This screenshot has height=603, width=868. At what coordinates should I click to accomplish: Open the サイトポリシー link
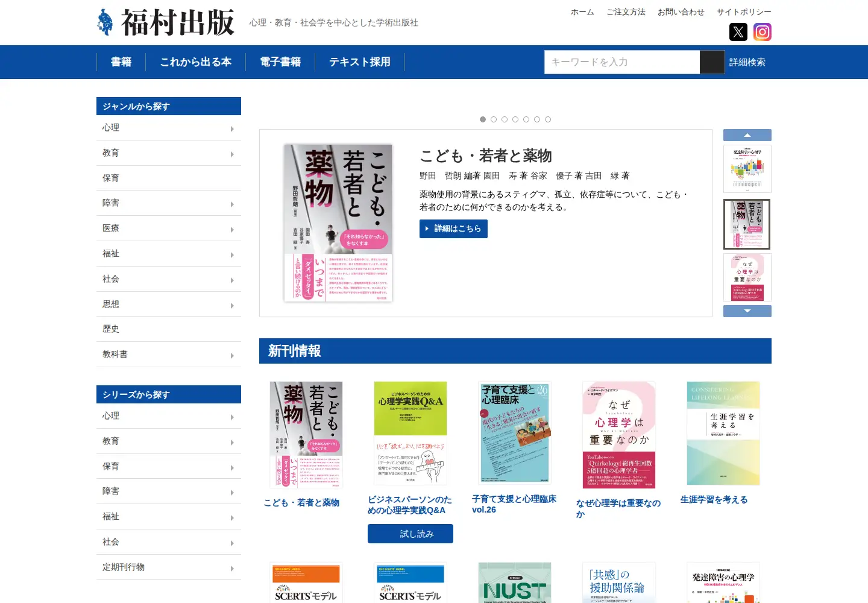click(x=744, y=12)
